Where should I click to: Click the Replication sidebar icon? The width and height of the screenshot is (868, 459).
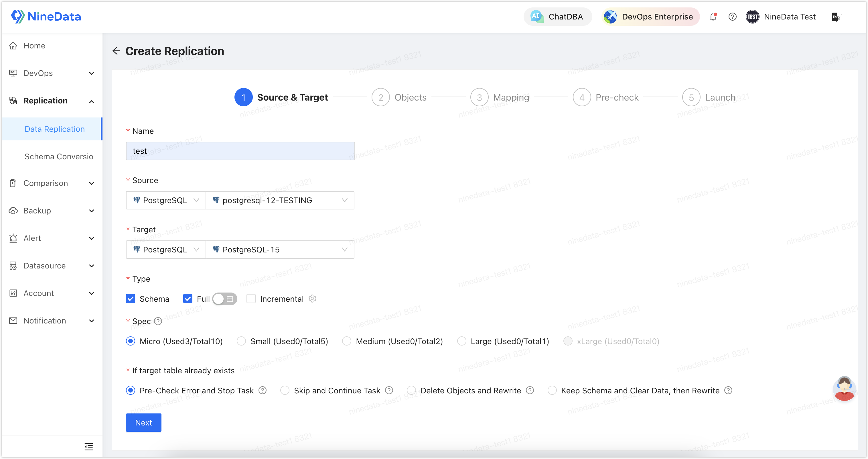point(13,101)
